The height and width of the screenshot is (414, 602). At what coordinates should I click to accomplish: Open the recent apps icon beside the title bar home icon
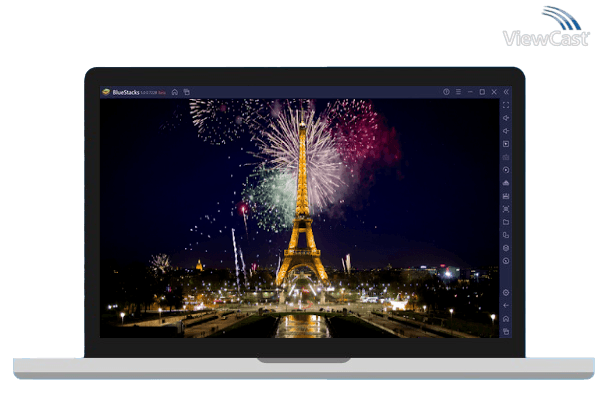click(187, 92)
